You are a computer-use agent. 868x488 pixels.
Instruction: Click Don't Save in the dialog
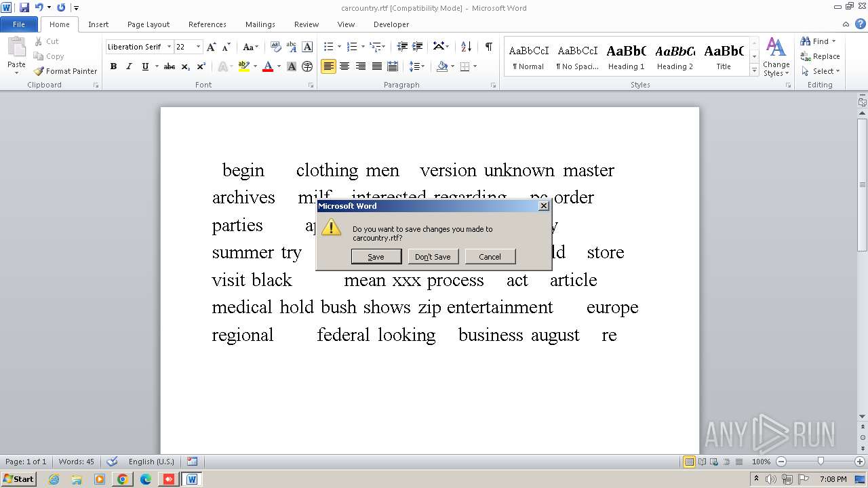(433, 257)
